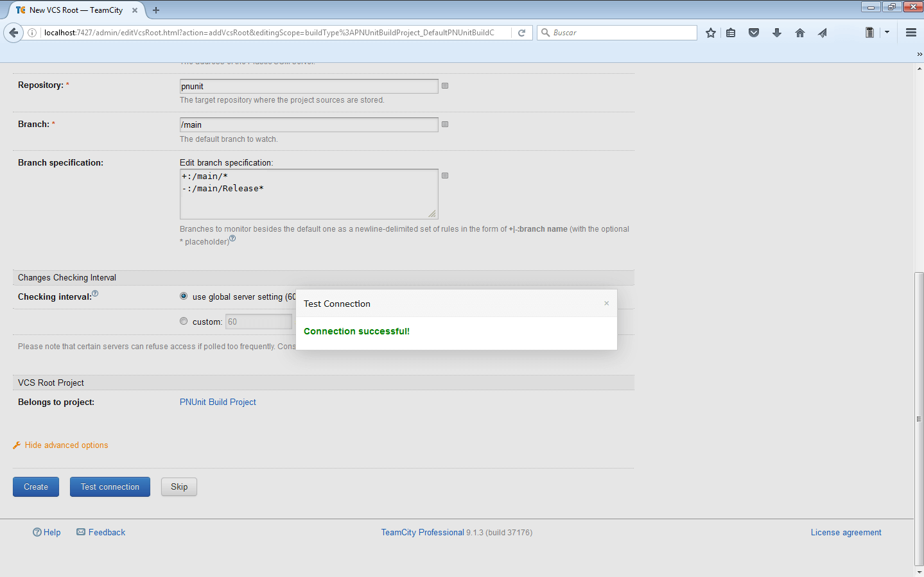Click parameter icon beside branch specification textarea
The width and height of the screenshot is (924, 577).
coord(445,176)
